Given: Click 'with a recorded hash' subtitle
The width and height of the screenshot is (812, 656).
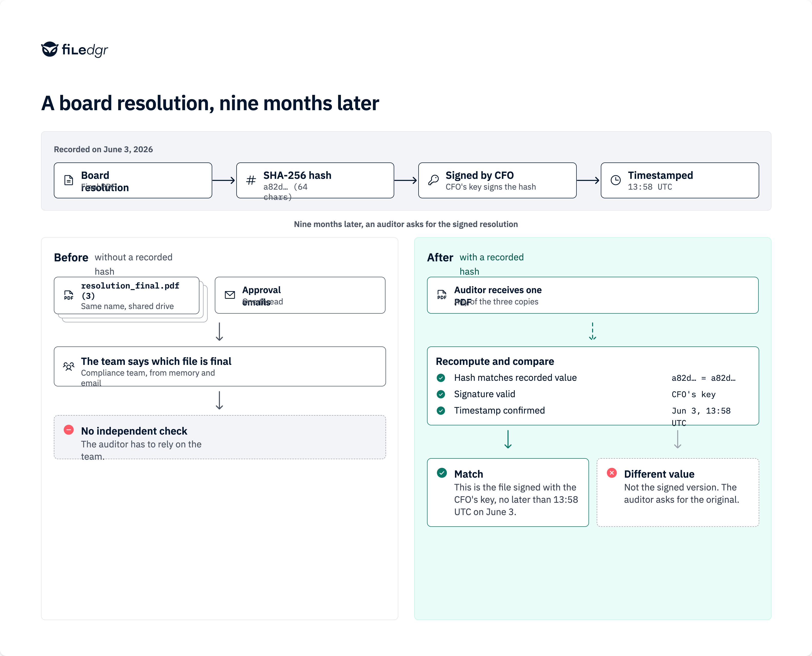Looking at the screenshot, I should 491,264.
